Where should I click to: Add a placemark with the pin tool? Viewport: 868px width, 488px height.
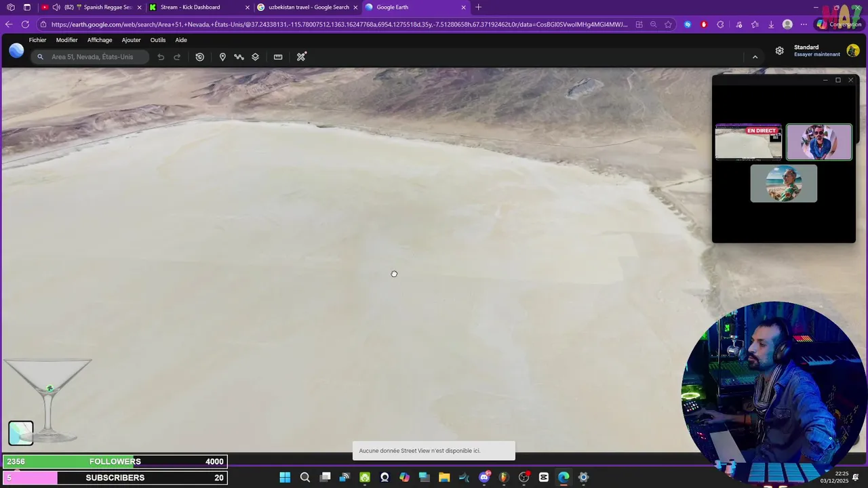(222, 57)
